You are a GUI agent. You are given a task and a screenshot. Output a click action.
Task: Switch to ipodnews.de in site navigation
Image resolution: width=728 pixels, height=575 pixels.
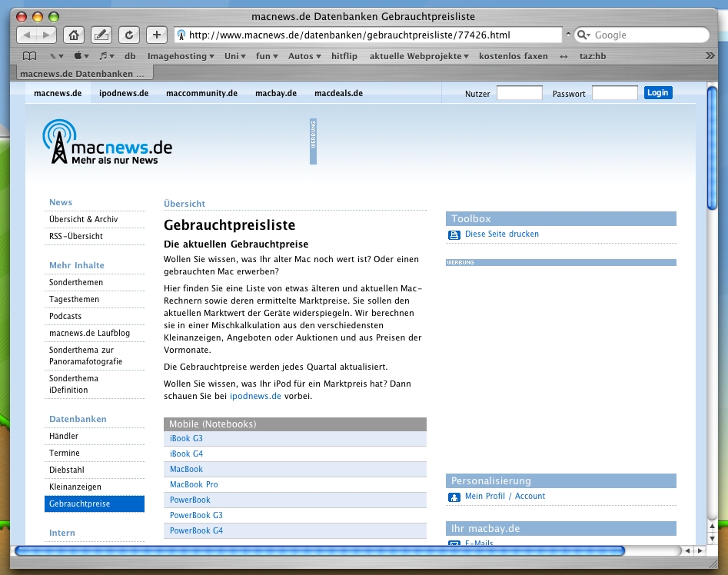coord(124,93)
